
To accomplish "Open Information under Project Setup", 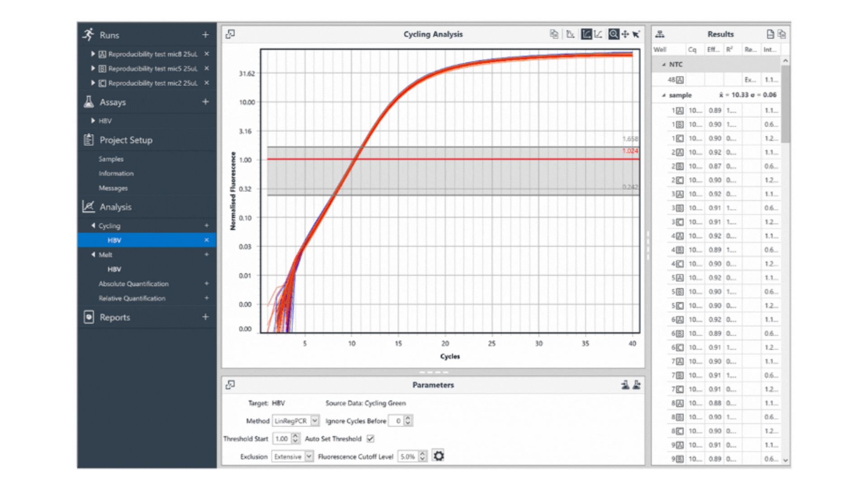I will click(116, 174).
